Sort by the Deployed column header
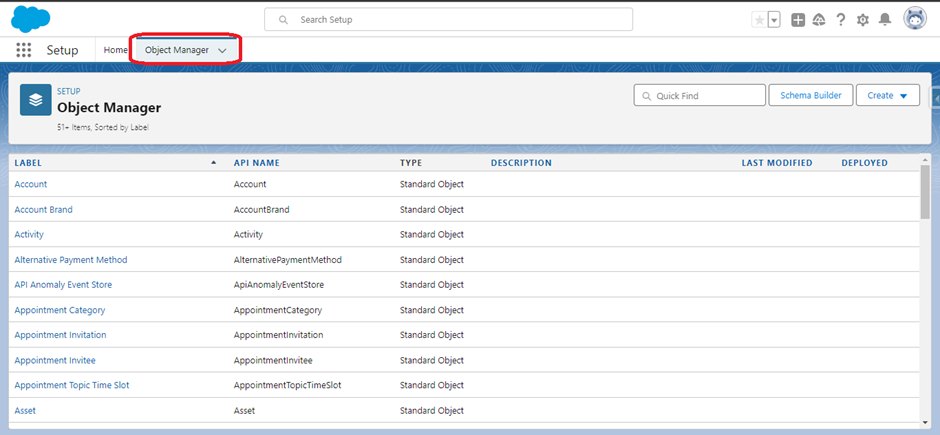Viewport: 940px width, 435px height. click(x=864, y=163)
